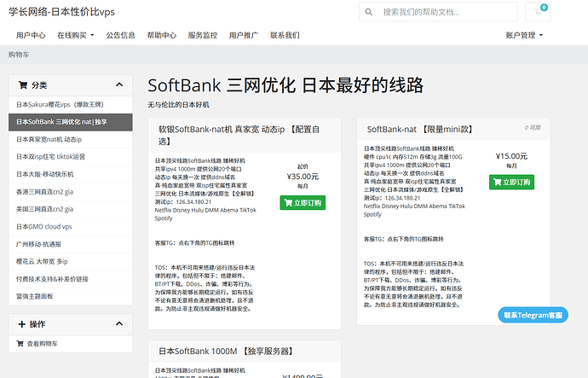Select 日本GMO cloud vps category
The height and width of the screenshot is (378, 588).
click(x=71, y=227)
